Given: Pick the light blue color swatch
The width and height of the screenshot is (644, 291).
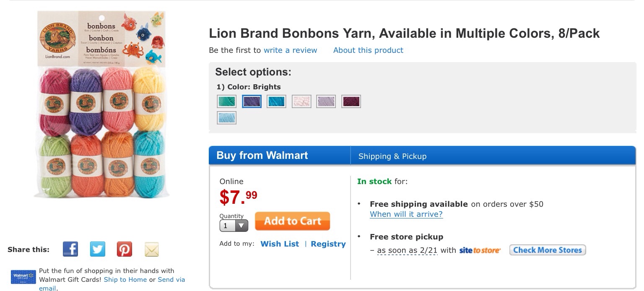Looking at the screenshot, I should (x=227, y=118).
